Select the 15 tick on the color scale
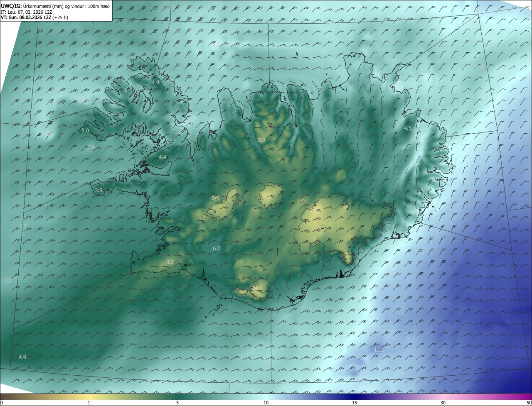 point(355,403)
